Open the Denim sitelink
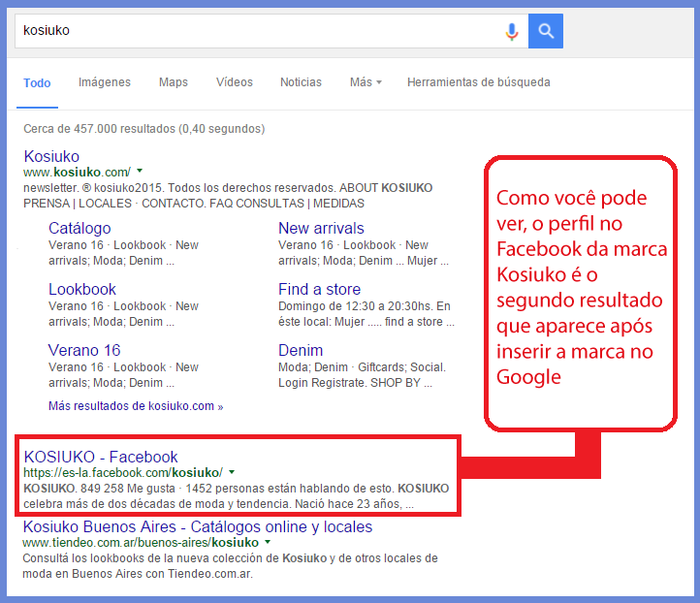The image size is (700, 603). click(x=301, y=350)
